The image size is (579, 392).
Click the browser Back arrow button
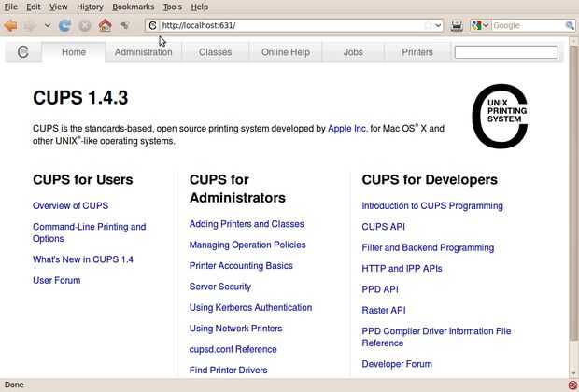point(10,25)
